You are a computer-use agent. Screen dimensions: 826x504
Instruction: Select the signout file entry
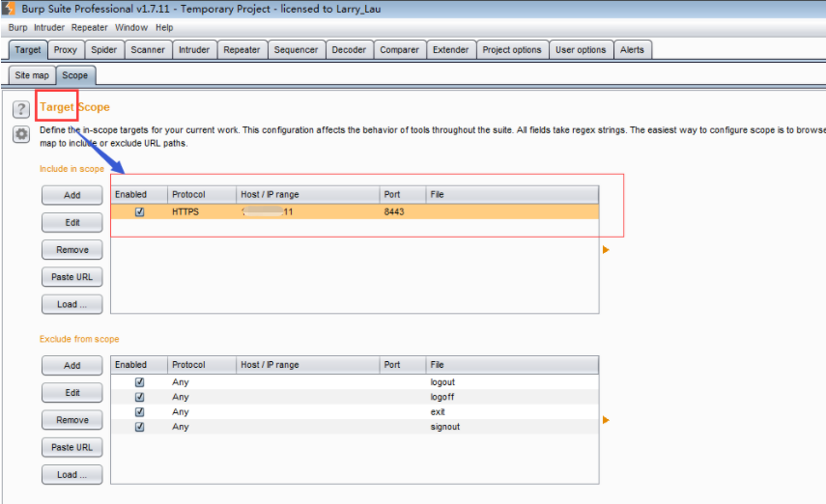pos(512,427)
